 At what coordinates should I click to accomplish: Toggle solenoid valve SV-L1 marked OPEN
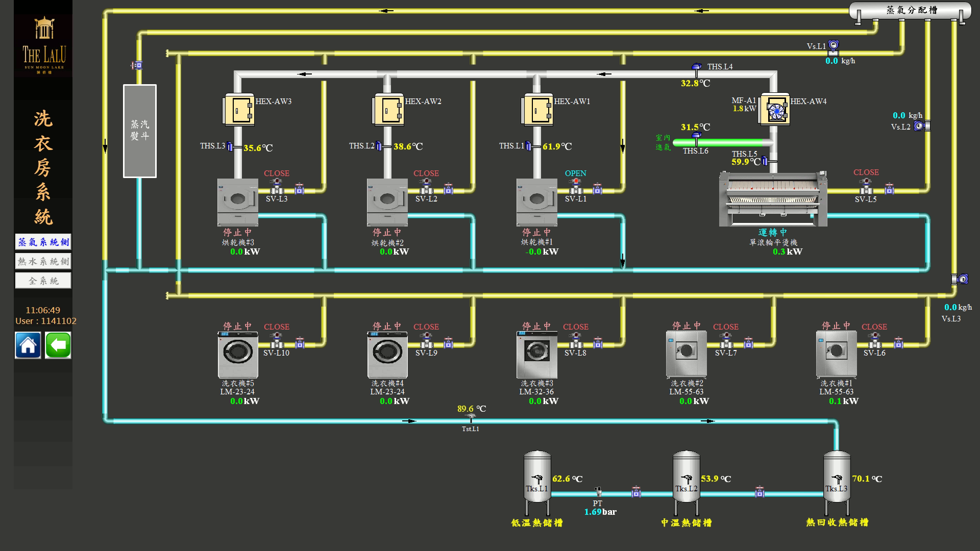(576, 186)
